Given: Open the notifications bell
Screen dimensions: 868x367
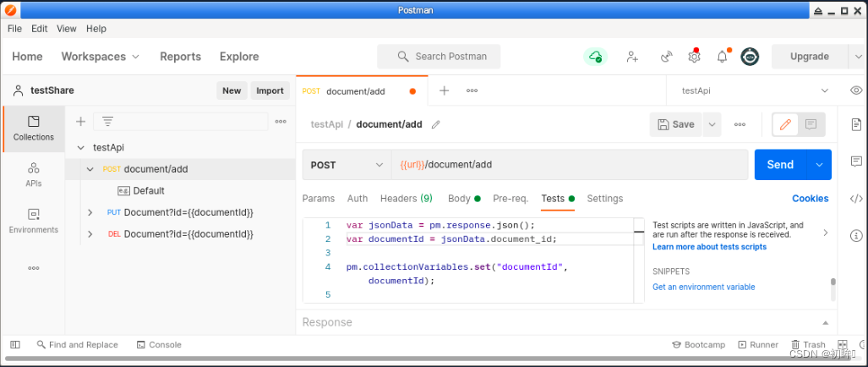Looking at the screenshot, I should (x=722, y=57).
